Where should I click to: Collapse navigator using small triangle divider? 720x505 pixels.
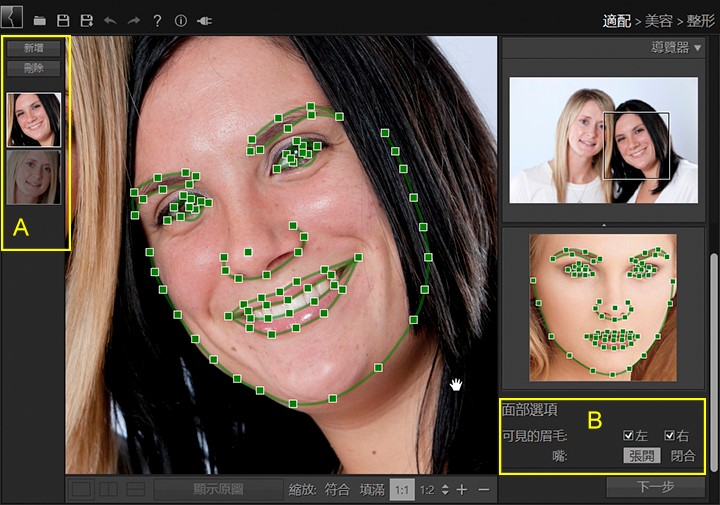[603, 226]
